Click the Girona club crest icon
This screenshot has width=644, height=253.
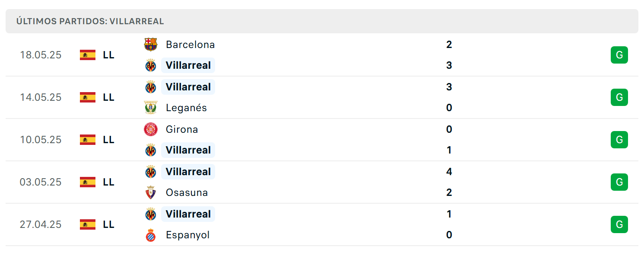click(x=151, y=129)
